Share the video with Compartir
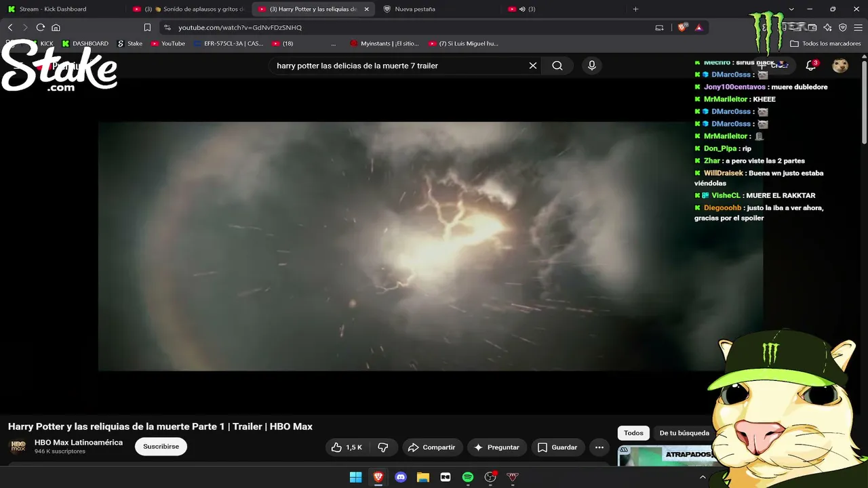The height and width of the screenshot is (488, 868). click(x=432, y=447)
